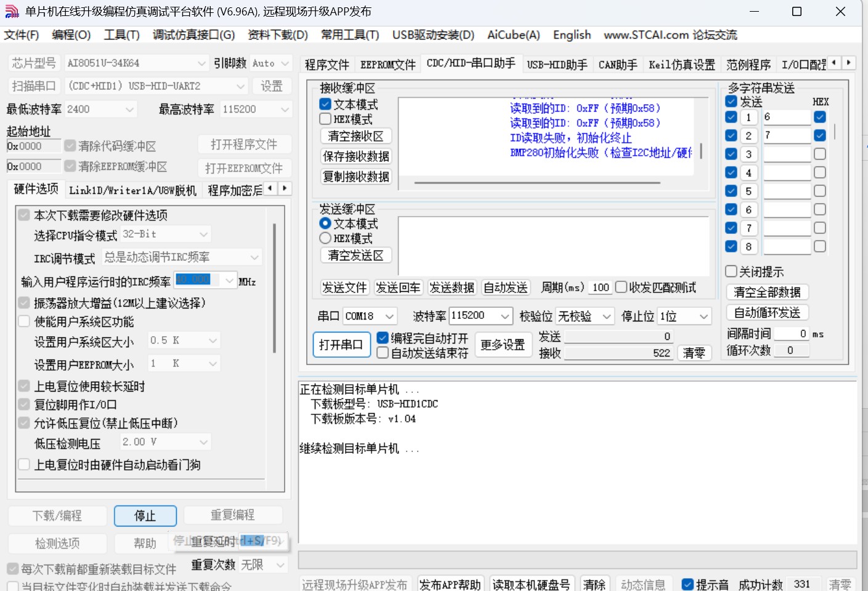The height and width of the screenshot is (591, 868).
Task: Switch to the CAN助手 tab
Action: (x=618, y=65)
